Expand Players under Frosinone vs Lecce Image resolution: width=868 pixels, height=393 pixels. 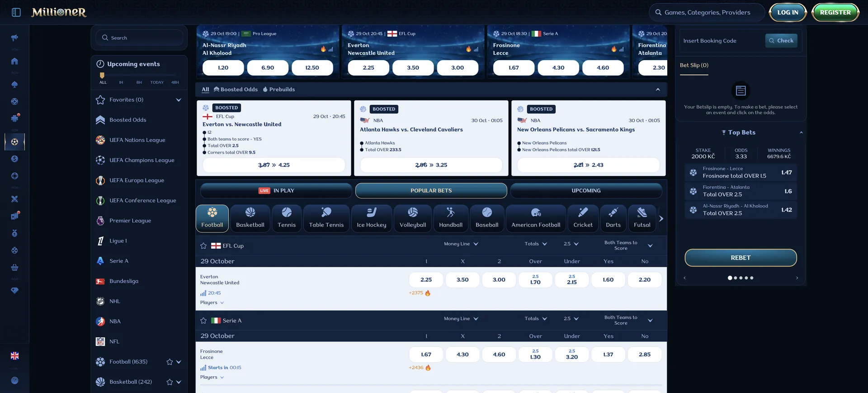tap(212, 377)
